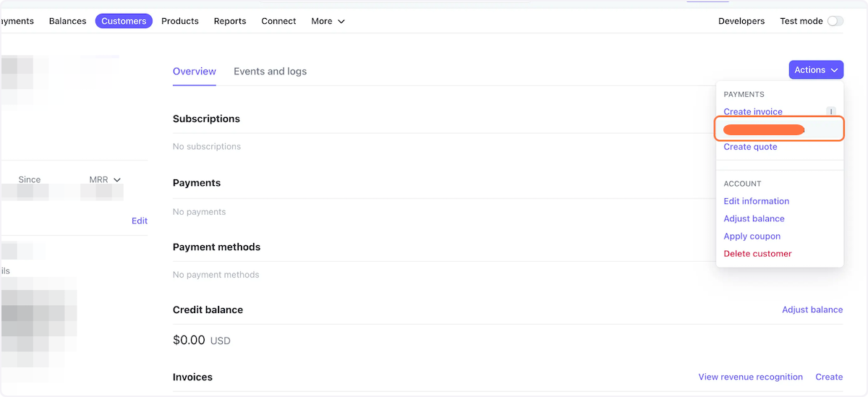The height and width of the screenshot is (397, 868).
Task: Click Edit link in left sidebar
Action: coord(140,221)
